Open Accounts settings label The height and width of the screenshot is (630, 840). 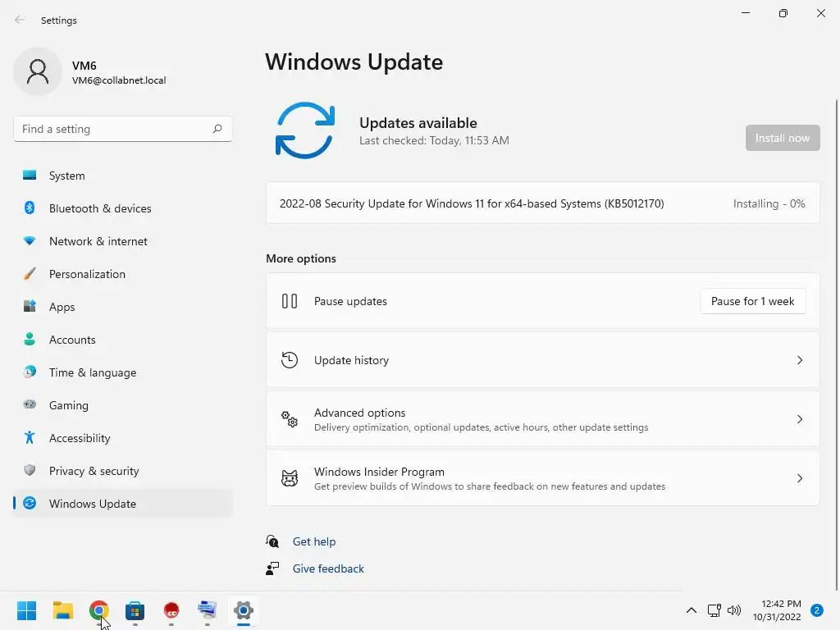(72, 340)
